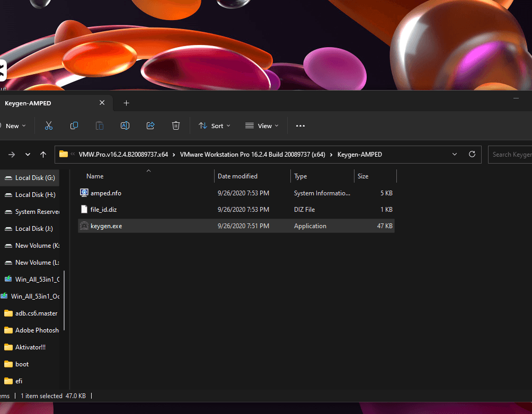Click the Rename icon in toolbar
532x414 pixels.
125,126
